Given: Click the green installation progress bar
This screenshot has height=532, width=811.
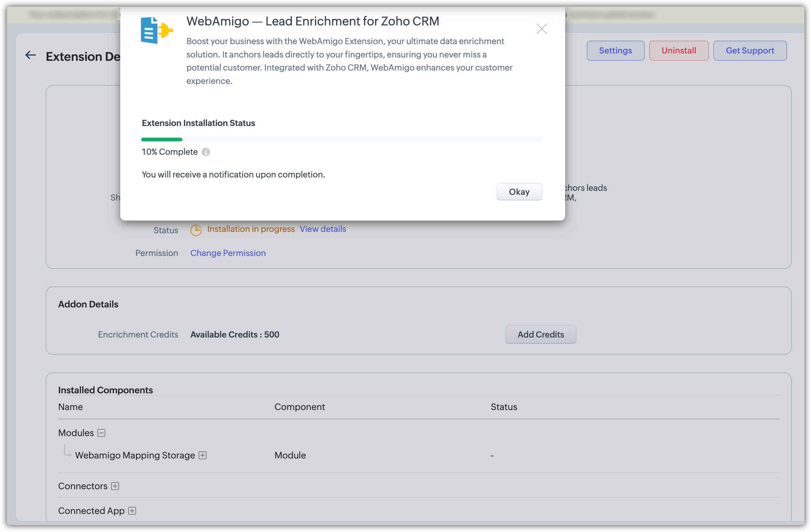Looking at the screenshot, I should point(162,139).
